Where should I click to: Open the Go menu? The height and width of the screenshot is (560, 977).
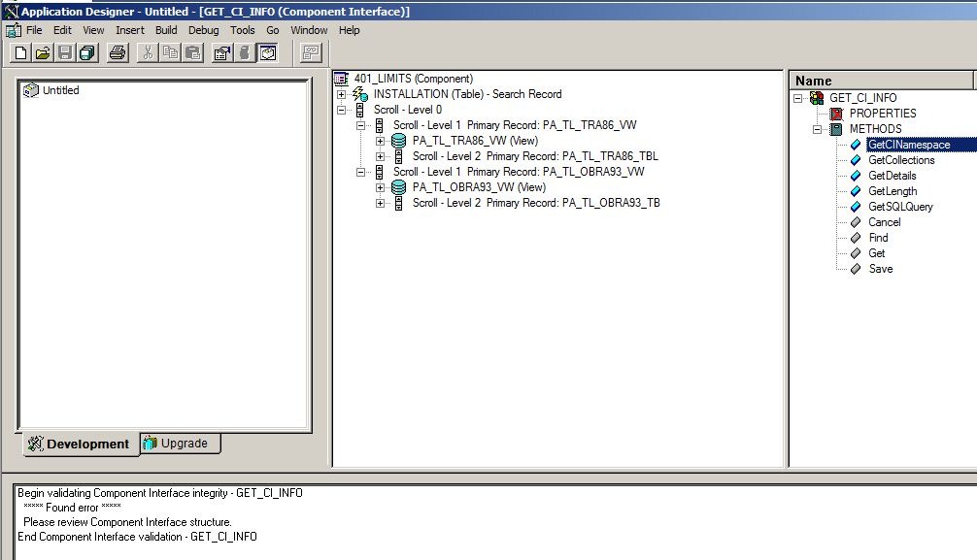273,30
